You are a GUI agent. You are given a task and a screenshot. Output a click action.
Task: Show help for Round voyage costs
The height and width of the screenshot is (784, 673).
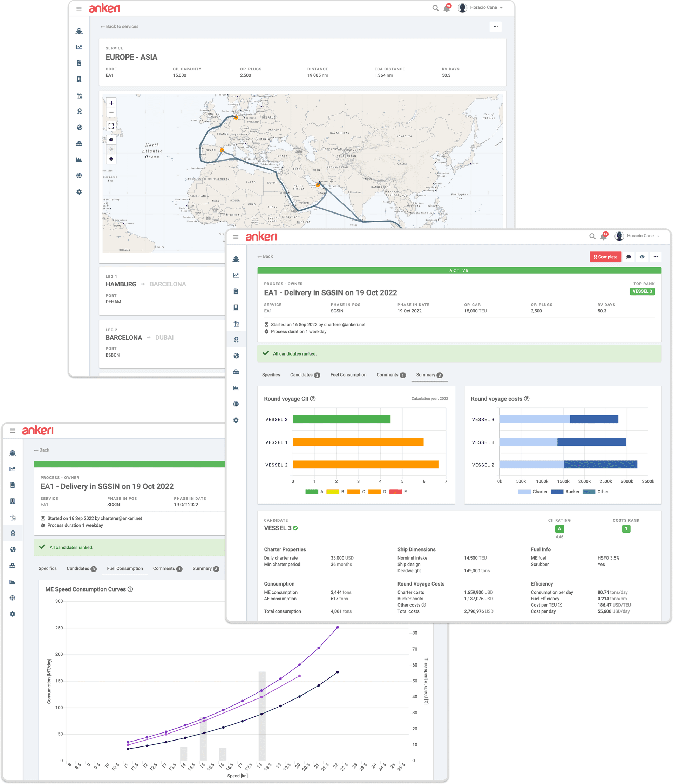pos(526,398)
